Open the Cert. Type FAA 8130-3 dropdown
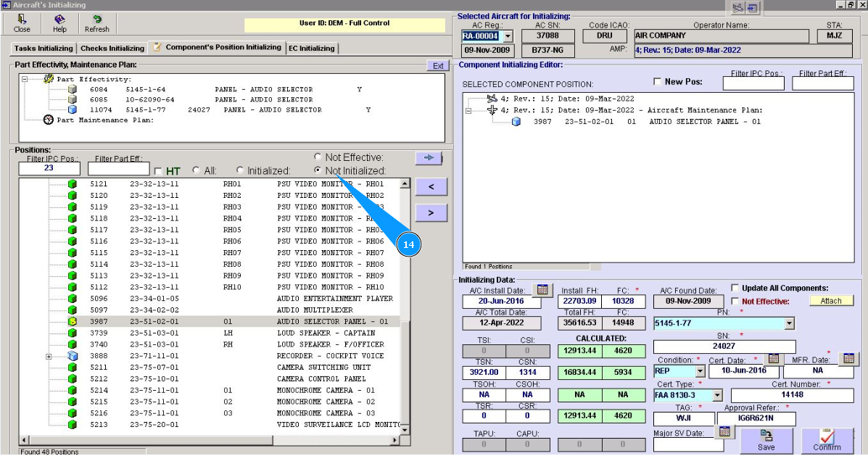The height and width of the screenshot is (456, 868). [717, 395]
